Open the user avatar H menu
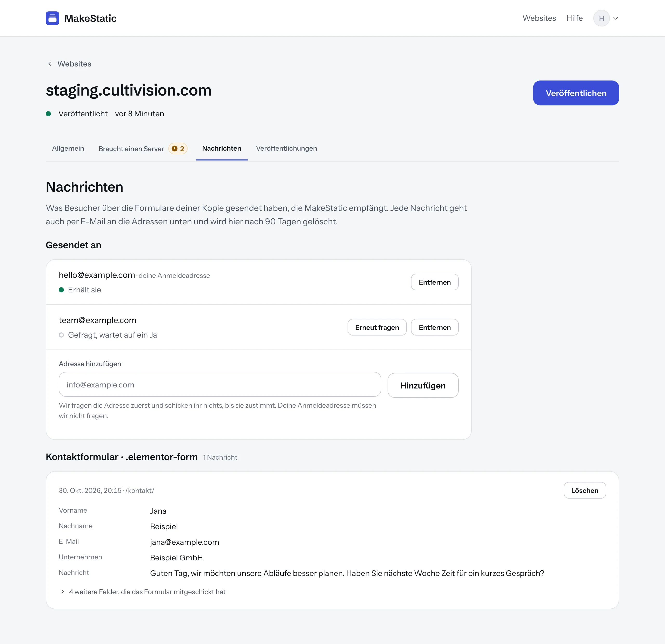Viewport: 665px width, 644px height. coord(601,18)
